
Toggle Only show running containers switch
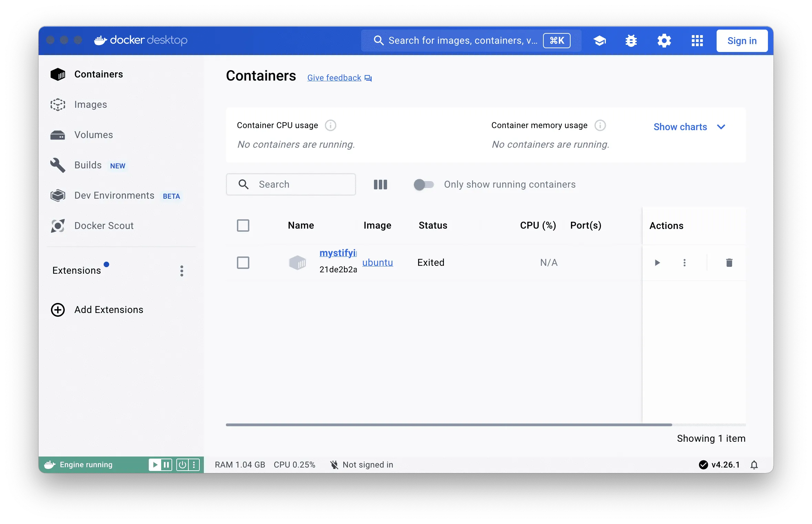pyautogui.click(x=423, y=185)
